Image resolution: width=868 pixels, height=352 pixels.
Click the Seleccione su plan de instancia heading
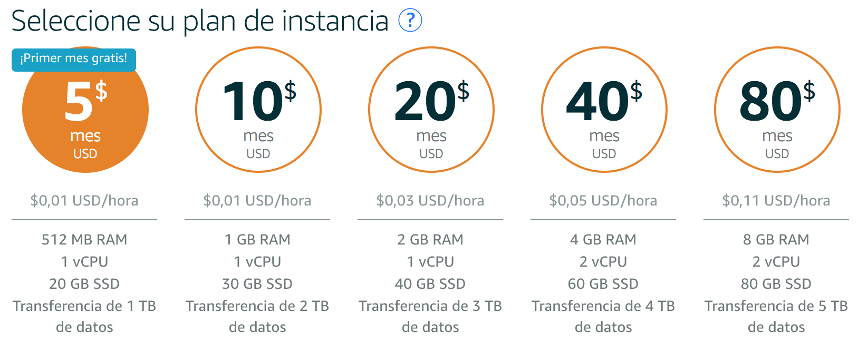point(200,21)
